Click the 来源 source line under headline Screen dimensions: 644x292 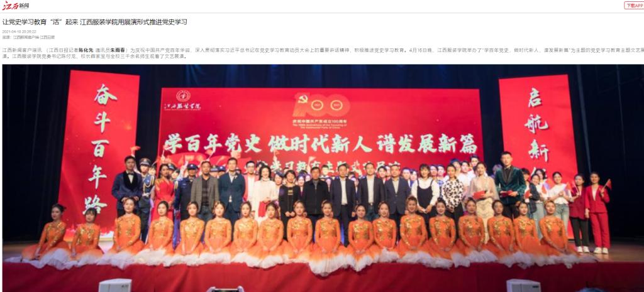coord(28,37)
